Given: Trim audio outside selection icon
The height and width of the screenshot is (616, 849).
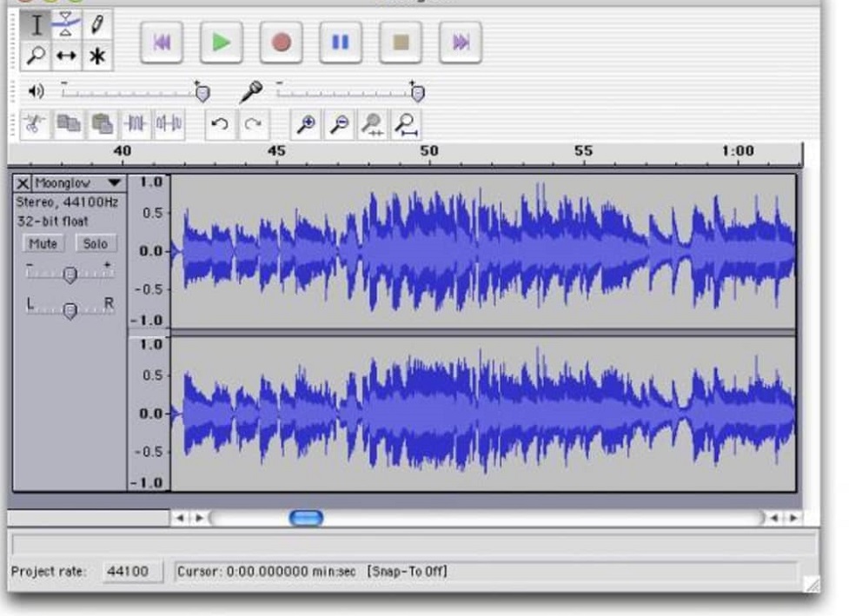Looking at the screenshot, I should point(136,124).
